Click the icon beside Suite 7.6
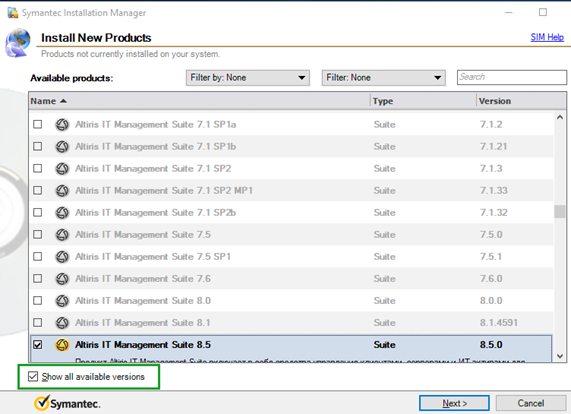The width and height of the screenshot is (571, 414). [62, 279]
